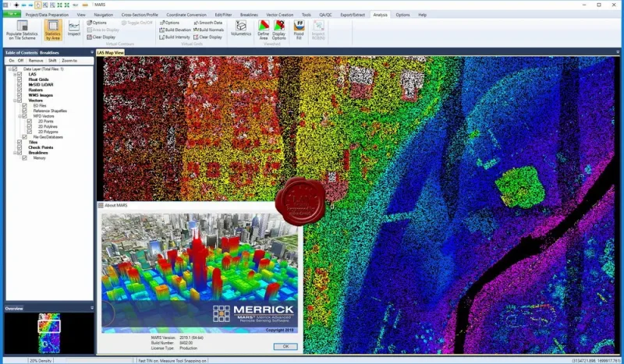
Task: Collapse the MFD Vectors tree node
Action: coord(20,116)
